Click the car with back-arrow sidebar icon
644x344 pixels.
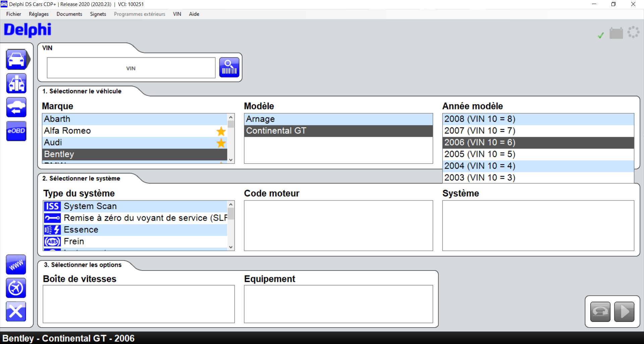click(16, 107)
